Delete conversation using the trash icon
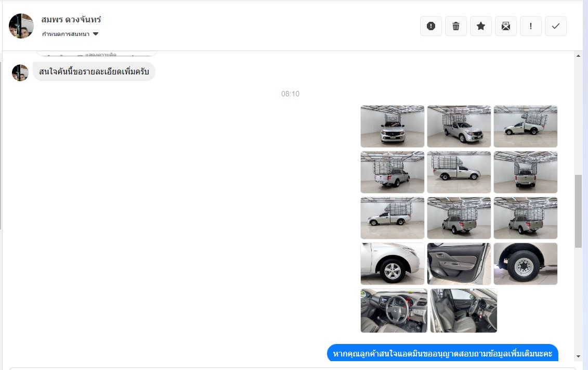The image size is (588, 370). coord(456,26)
